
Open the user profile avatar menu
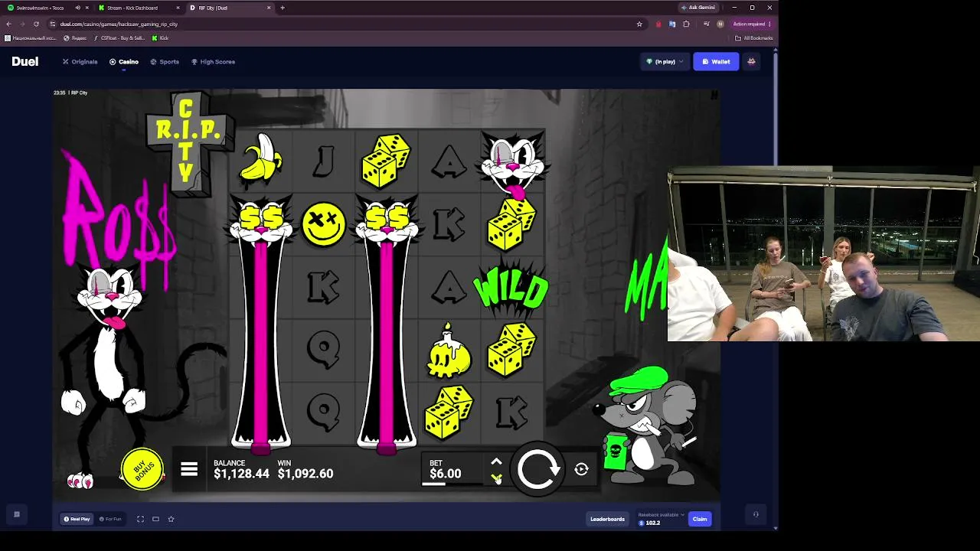click(x=751, y=61)
